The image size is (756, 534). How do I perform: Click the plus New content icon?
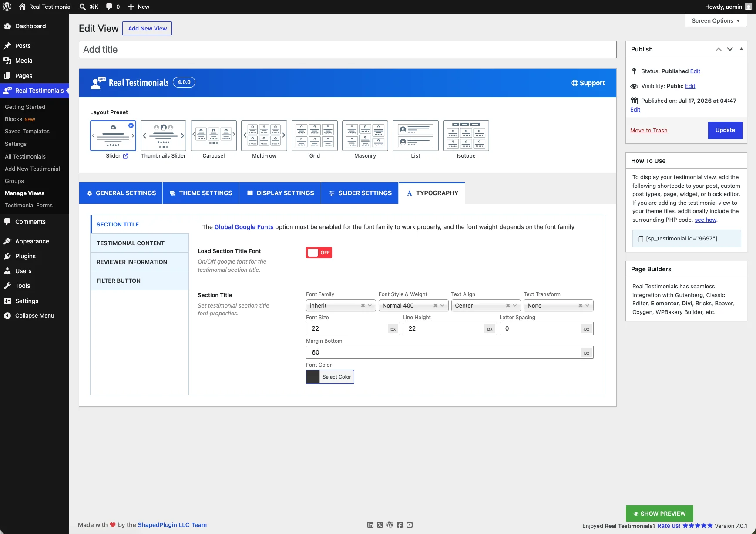[131, 7]
